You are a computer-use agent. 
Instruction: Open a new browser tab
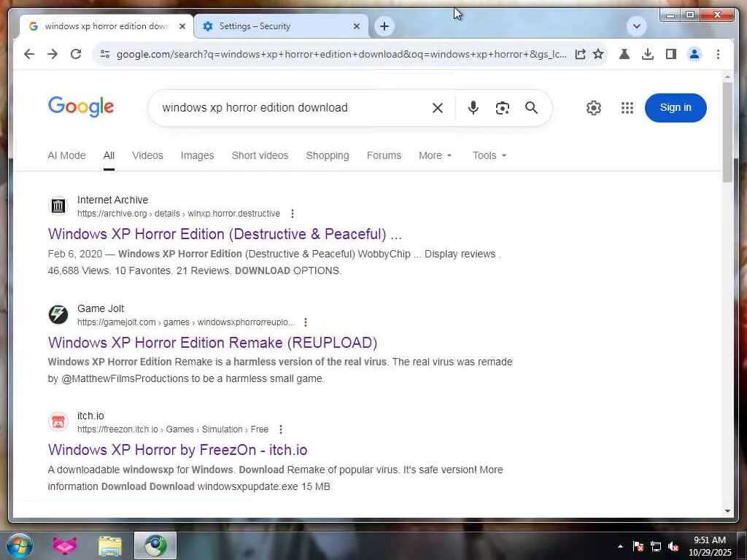(x=384, y=26)
